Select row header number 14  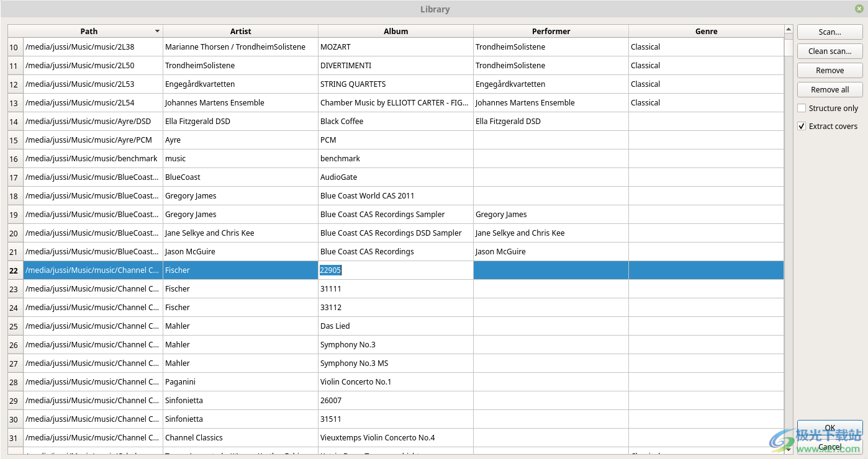click(16, 122)
